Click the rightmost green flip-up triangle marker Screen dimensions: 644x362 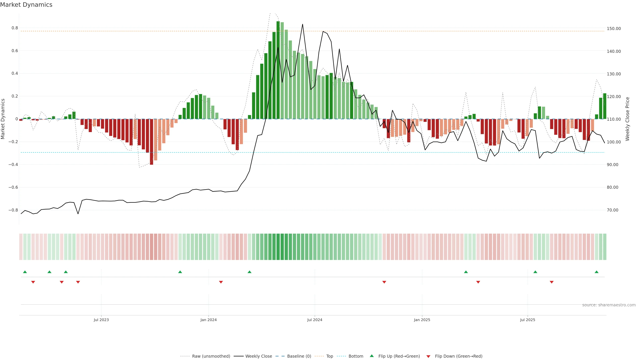(597, 272)
